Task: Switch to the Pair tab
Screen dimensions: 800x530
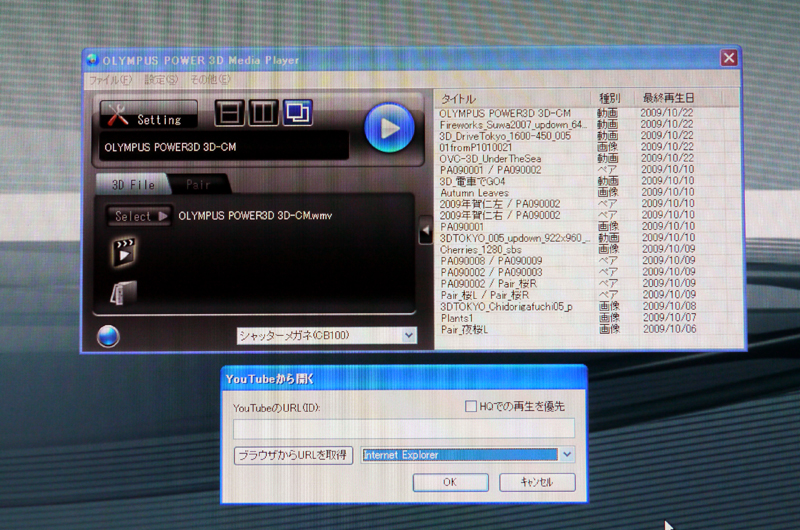Action: [198, 185]
